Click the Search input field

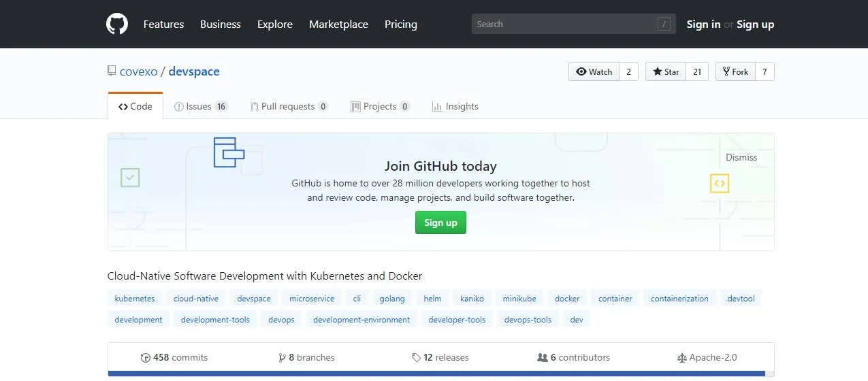pyautogui.click(x=573, y=24)
